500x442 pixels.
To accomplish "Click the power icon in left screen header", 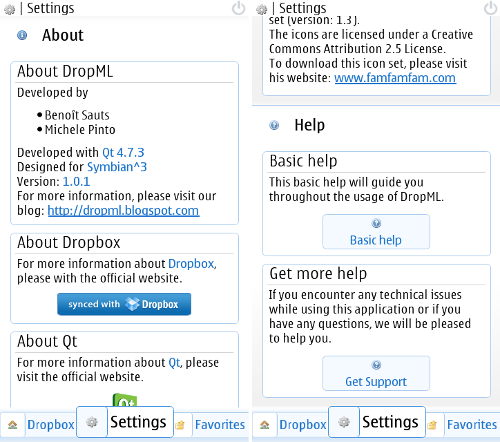I will [238, 8].
